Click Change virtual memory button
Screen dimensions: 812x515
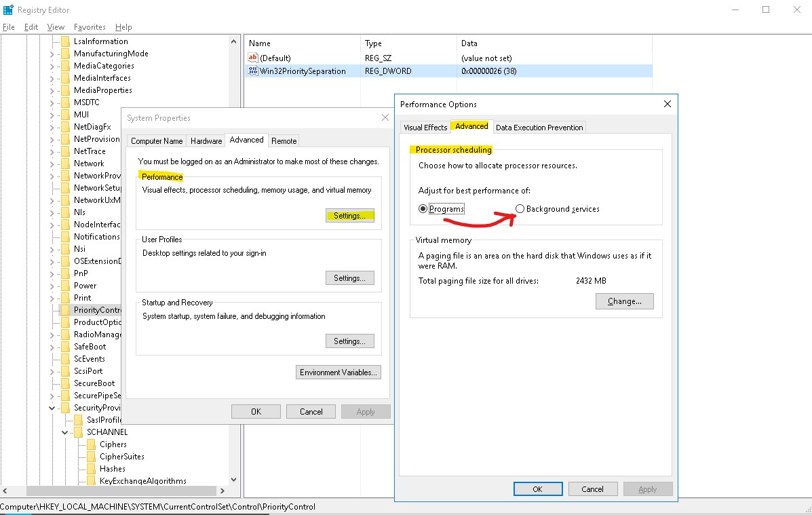click(625, 301)
